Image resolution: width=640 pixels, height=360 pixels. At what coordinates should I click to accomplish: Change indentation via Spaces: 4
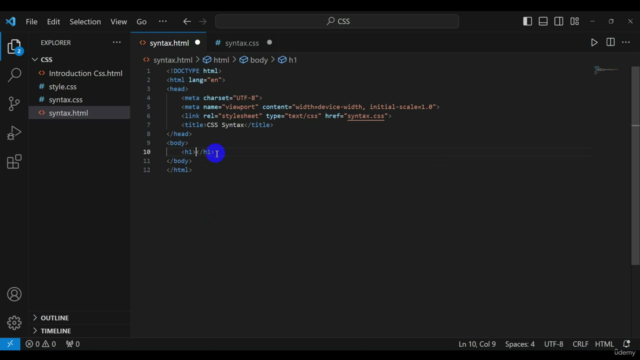click(x=520, y=344)
